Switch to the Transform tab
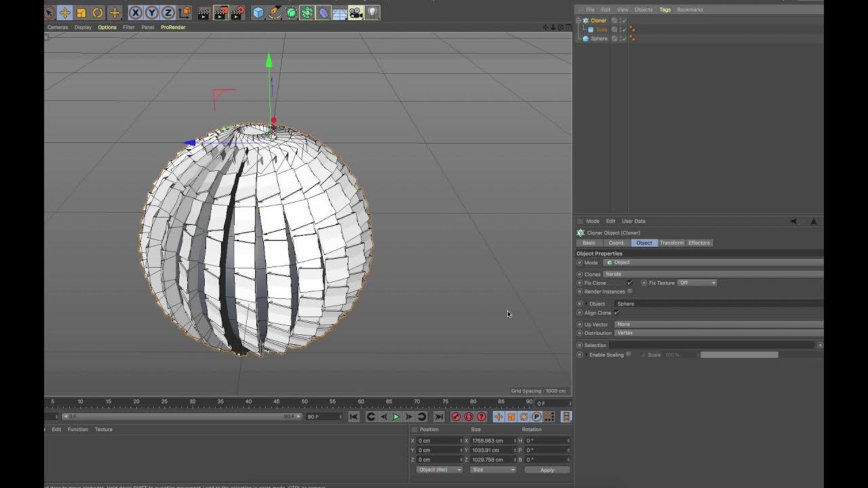 click(671, 243)
